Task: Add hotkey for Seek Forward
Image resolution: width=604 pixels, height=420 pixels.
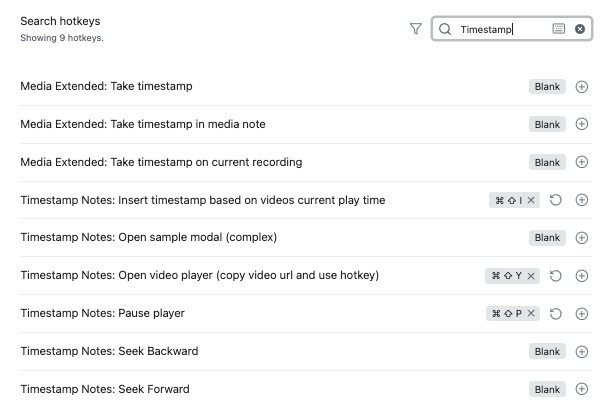Action: (x=582, y=389)
